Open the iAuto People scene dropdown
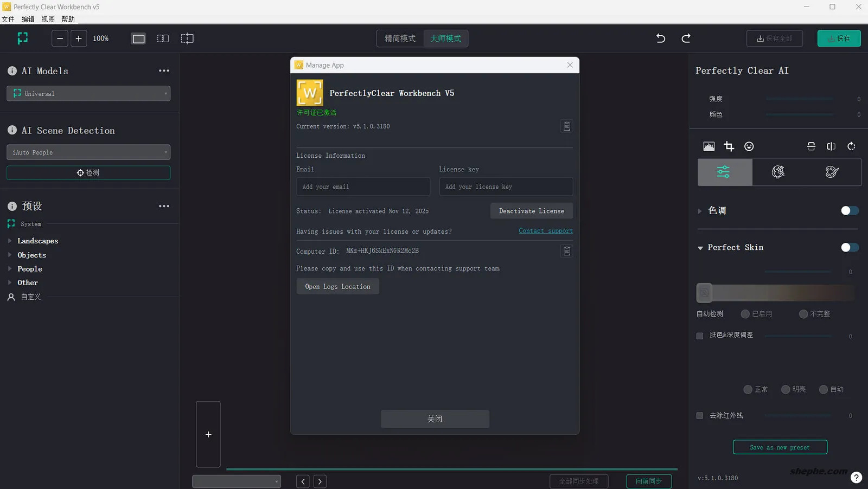Screen dimensions: 868x489 88,152
